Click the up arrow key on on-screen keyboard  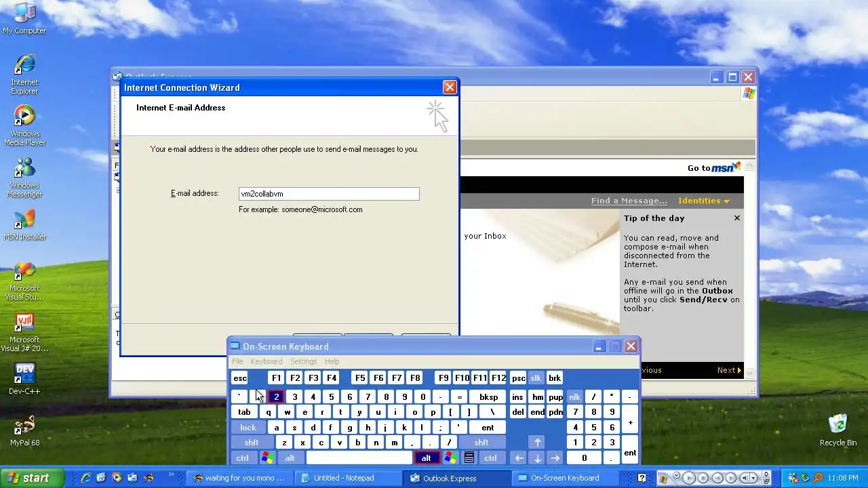537,442
